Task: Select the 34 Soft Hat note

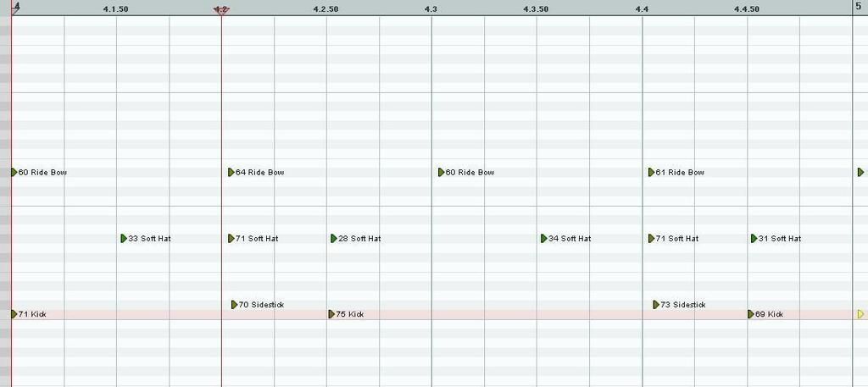Action: 544,239
